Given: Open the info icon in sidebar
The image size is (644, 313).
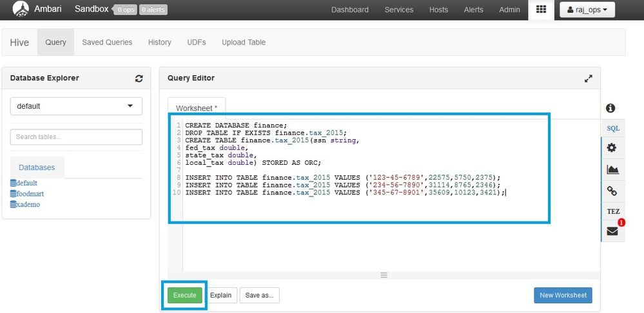Looking at the screenshot, I should coord(610,108).
